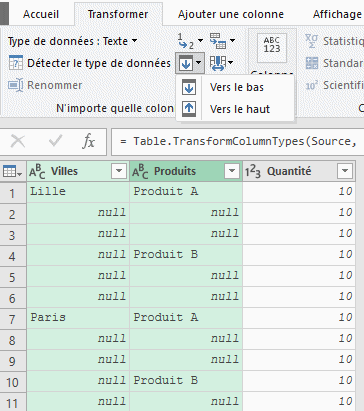Click the fx formula function icon
This screenshot has width=364, height=411.
click(88, 141)
